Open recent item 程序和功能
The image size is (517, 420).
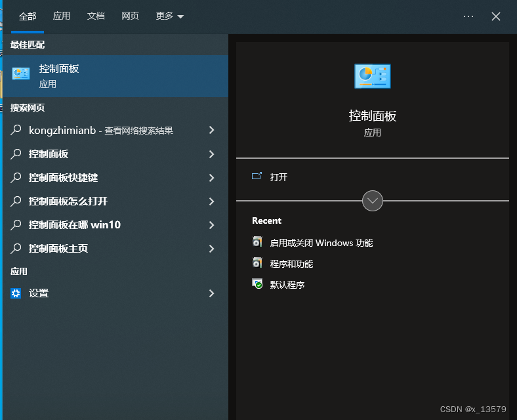click(291, 264)
